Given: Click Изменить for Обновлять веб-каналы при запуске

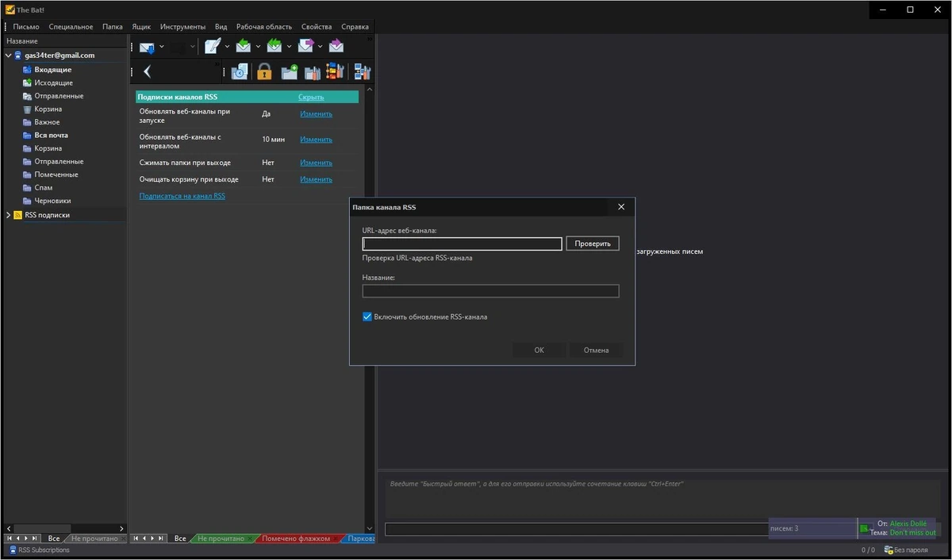Looking at the screenshot, I should pos(316,113).
